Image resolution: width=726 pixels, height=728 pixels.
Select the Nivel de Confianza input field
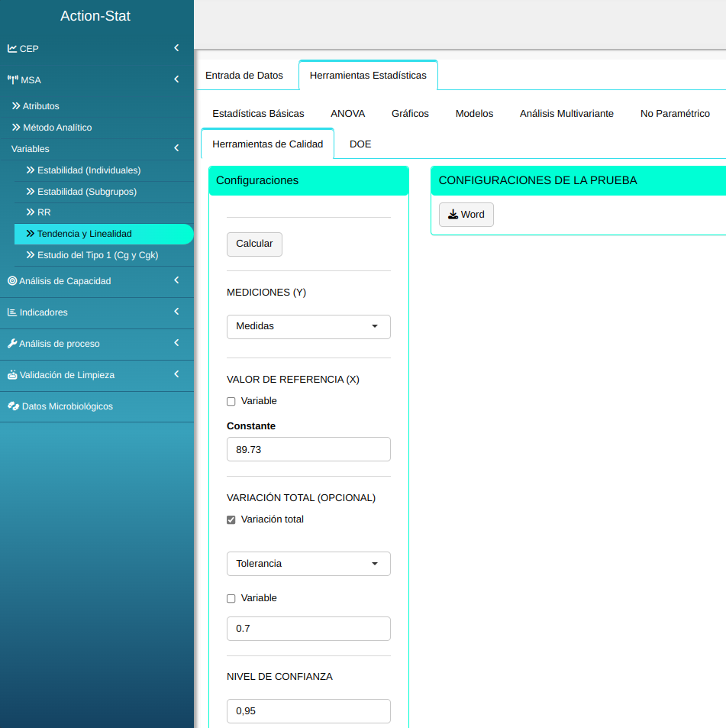308,711
